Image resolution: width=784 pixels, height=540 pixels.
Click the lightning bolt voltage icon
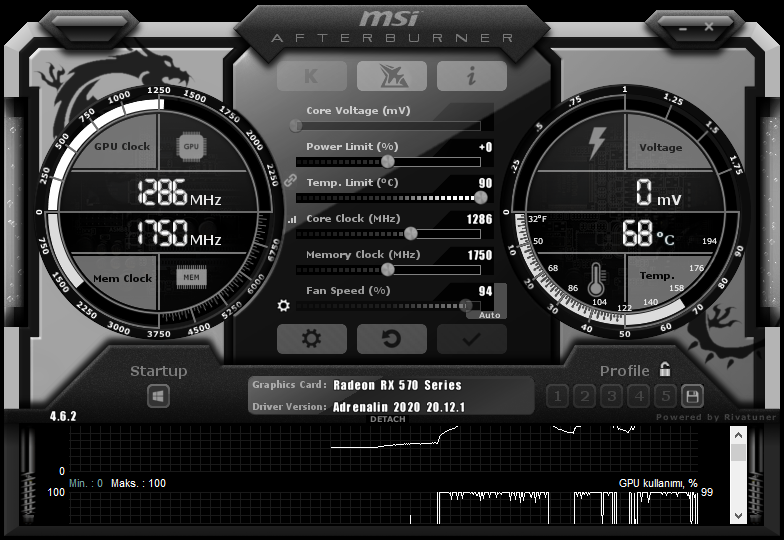[x=597, y=143]
